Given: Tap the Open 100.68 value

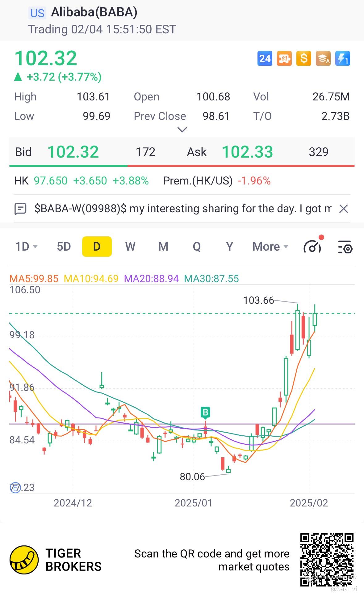Looking at the screenshot, I should coord(213,97).
